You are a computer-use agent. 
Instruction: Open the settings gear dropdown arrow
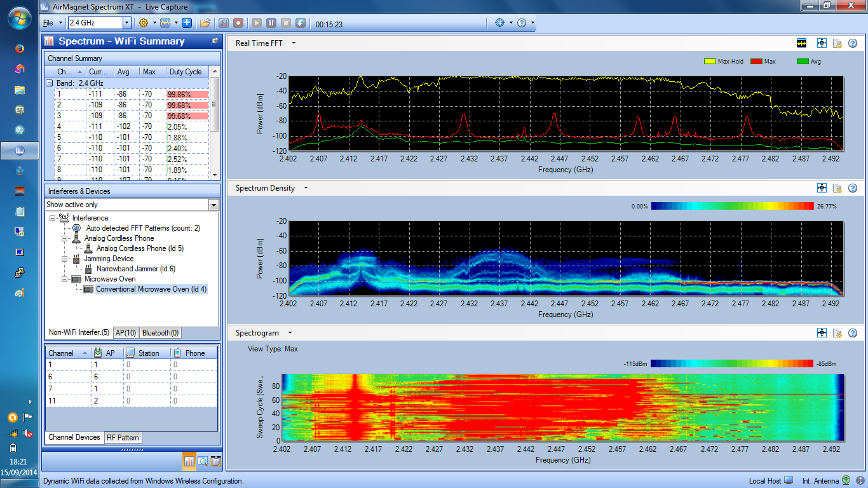[x=154, y=23]
